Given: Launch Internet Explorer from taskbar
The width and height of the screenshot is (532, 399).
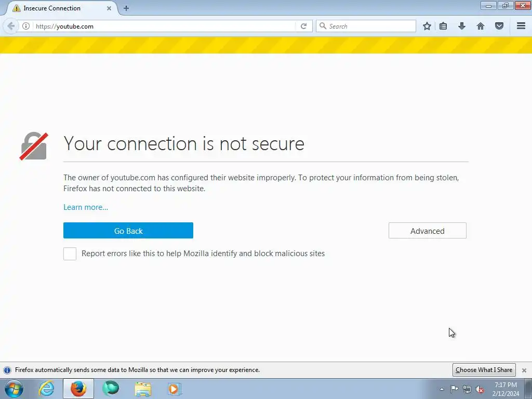Looking at the screenshot, I should [46, 389].
